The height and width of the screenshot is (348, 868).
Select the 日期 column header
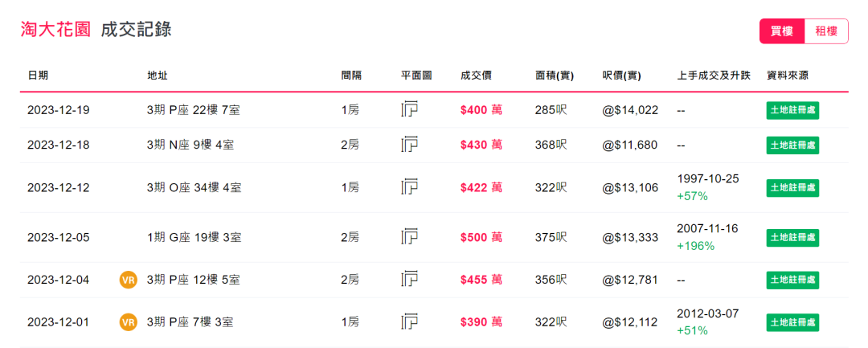click(38, 76)
